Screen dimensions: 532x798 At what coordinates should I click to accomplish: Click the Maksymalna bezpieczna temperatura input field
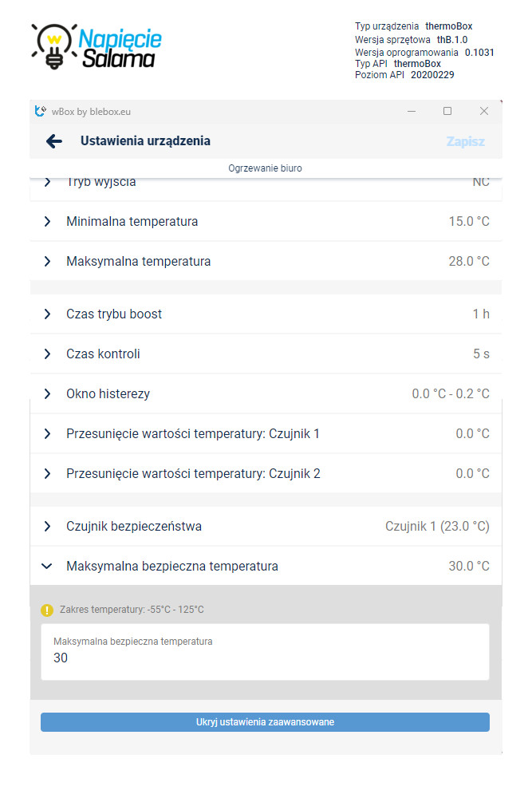point(265,652)
